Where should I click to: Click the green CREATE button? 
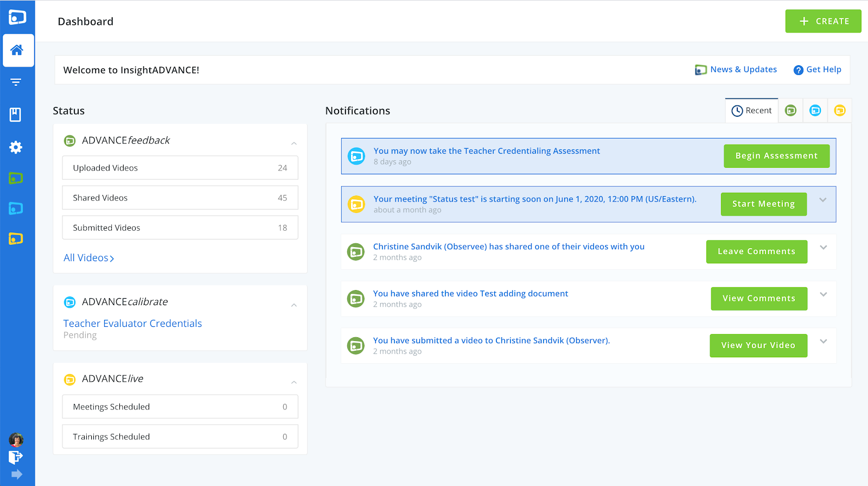click(x=823, y=21)
